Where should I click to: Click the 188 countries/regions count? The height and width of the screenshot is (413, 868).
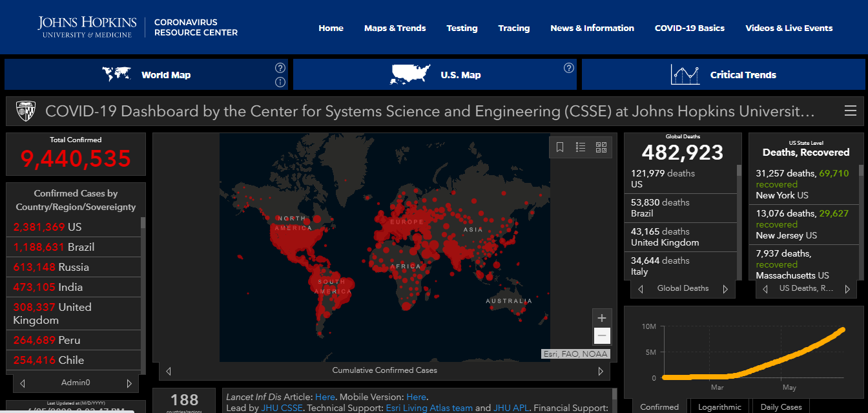click(x=185, y=400)
